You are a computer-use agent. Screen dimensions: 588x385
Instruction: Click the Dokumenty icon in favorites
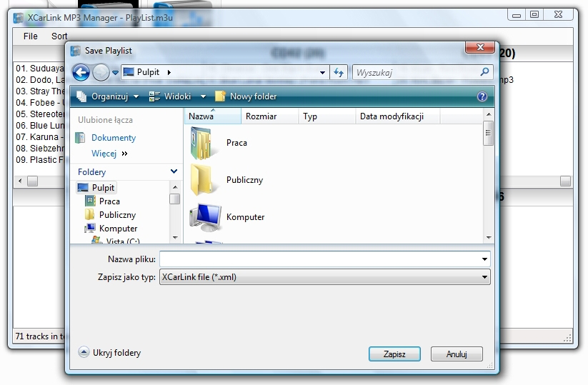pos(80,138)
